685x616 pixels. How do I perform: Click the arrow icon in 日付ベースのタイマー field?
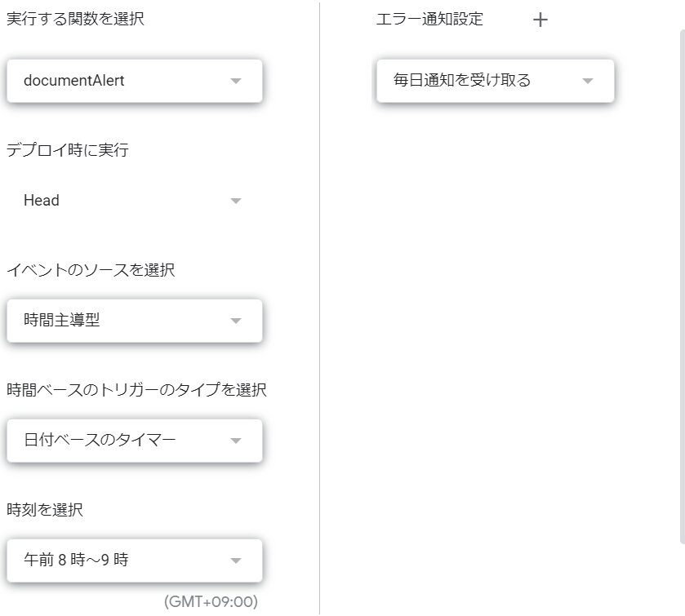point(236,441)
